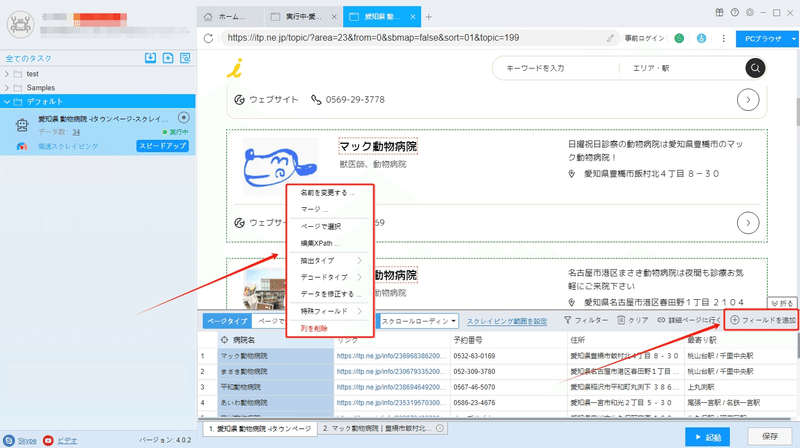
Task: Click the import task icon beside 全てのタスク
Action: pyautogui.click(x=150, y=58)
